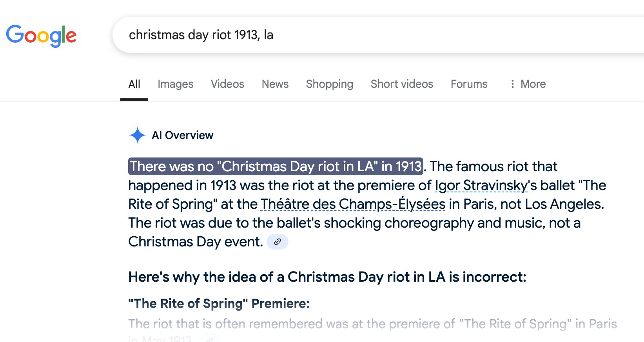Follow the Igor Stravinsky link
The image size is (644, 342).
(x=481, y=185)
